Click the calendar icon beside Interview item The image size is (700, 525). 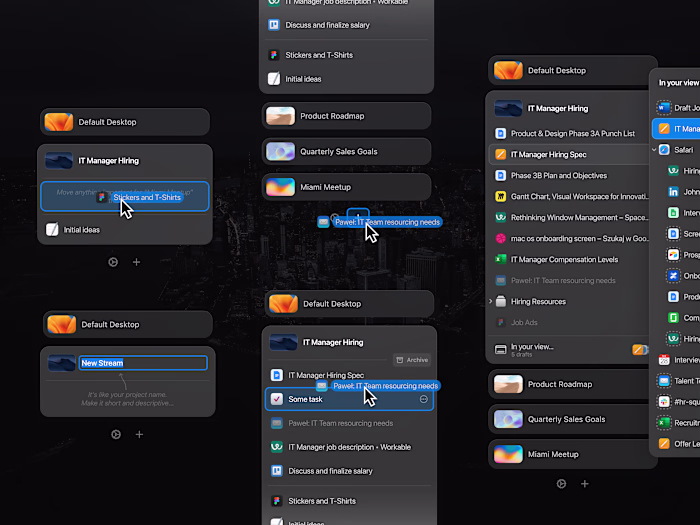click(x=664, y=360)
